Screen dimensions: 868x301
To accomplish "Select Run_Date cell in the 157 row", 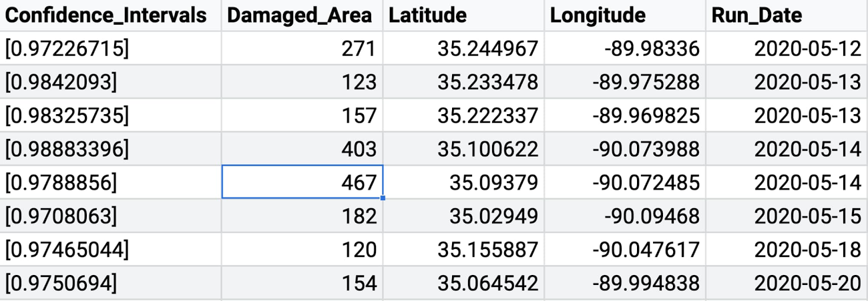I will pyautogui.click(x=787, y=115).
